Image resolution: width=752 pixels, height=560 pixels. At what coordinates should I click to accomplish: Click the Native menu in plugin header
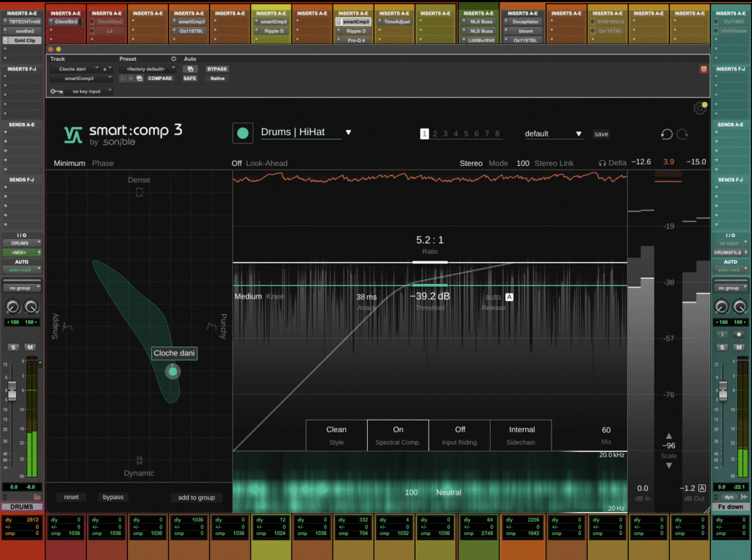[x=218, y=79]
